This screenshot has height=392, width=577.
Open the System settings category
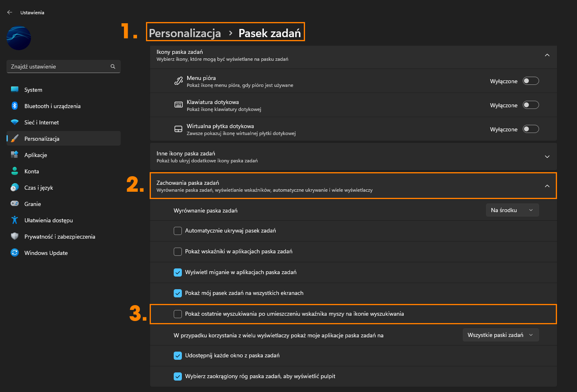click(64, 89)
